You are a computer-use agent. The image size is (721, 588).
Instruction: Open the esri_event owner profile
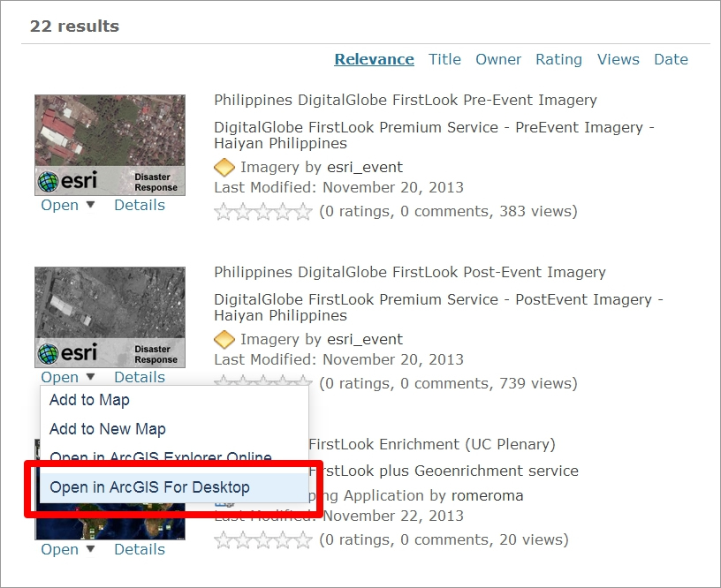click(x=363, y=167)
